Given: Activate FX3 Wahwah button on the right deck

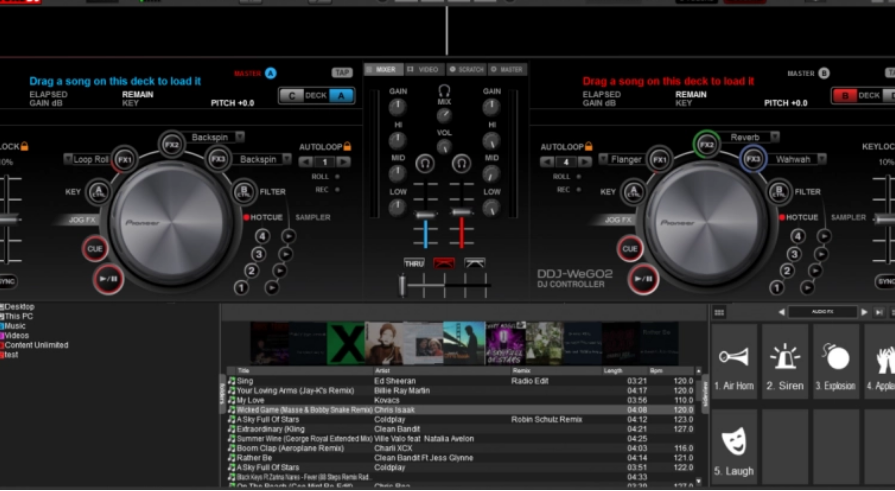Looking at the screenshot, I should pos(753,159).
